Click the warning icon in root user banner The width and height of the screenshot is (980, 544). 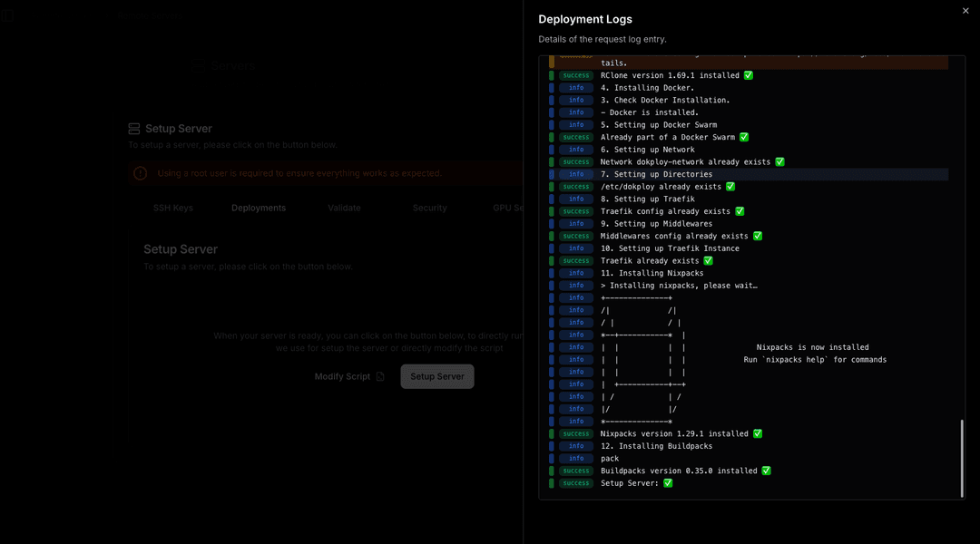(x=141, y=172)
